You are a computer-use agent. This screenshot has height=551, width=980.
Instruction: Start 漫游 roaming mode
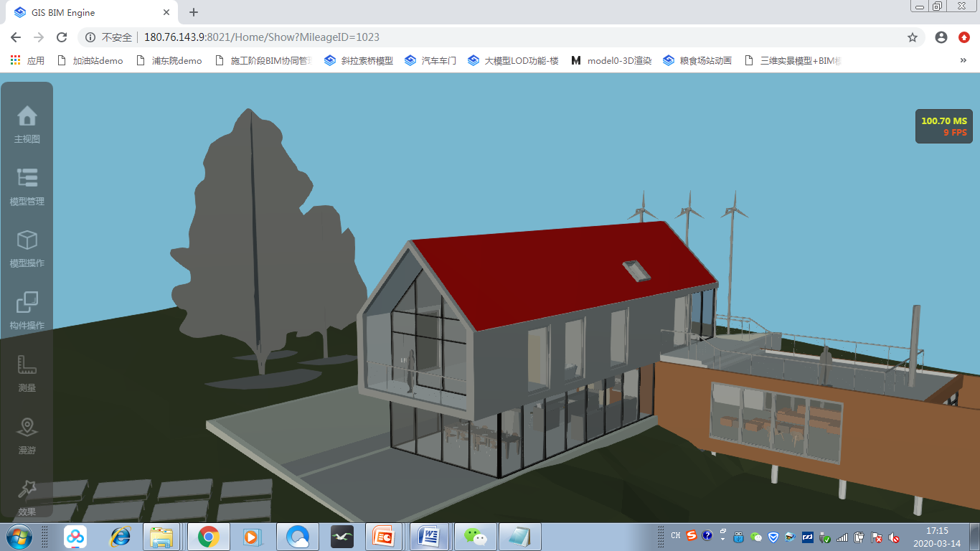27,434
